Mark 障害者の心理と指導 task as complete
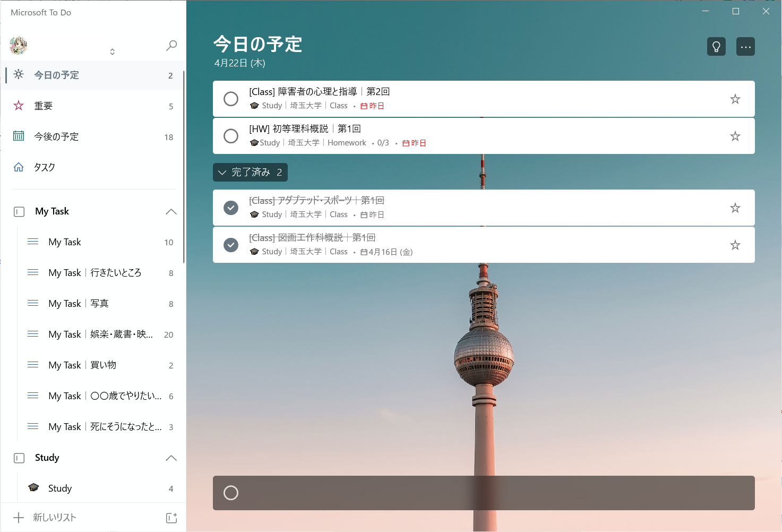 [231, 99]
